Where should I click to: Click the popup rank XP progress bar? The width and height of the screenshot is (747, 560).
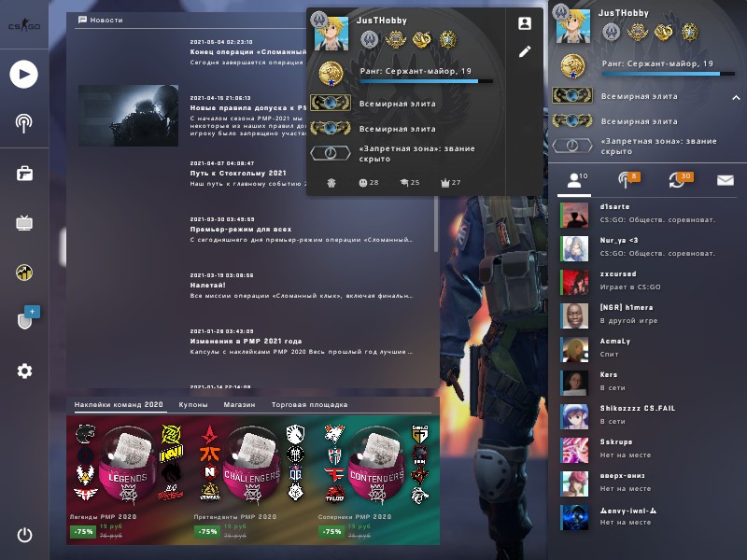(x=427, y=81)
